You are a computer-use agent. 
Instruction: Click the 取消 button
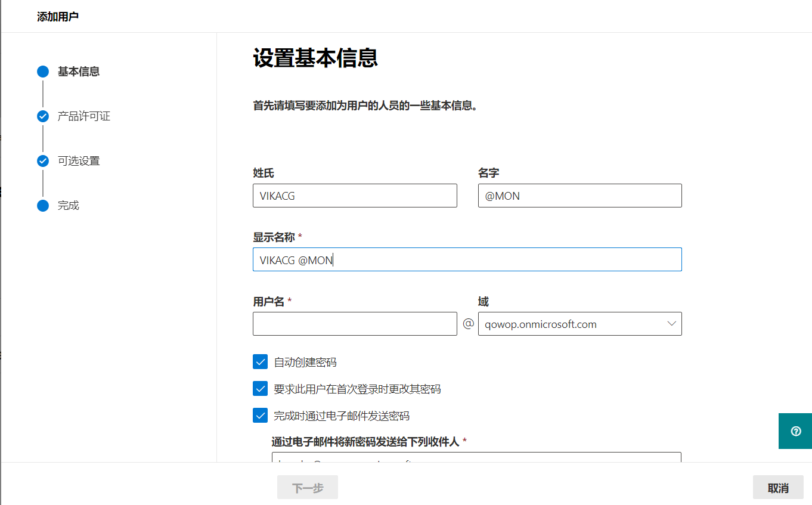click(777, 488)
